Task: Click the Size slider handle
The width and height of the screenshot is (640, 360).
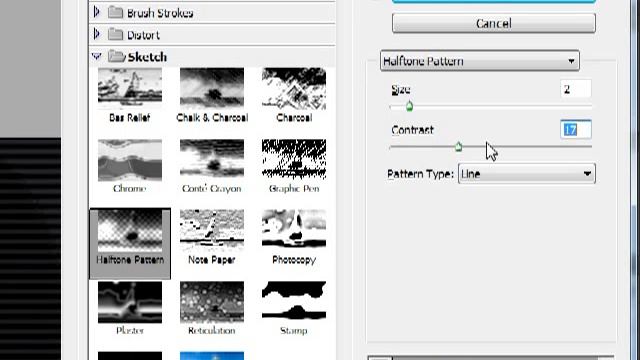Action: coord(409,106)
